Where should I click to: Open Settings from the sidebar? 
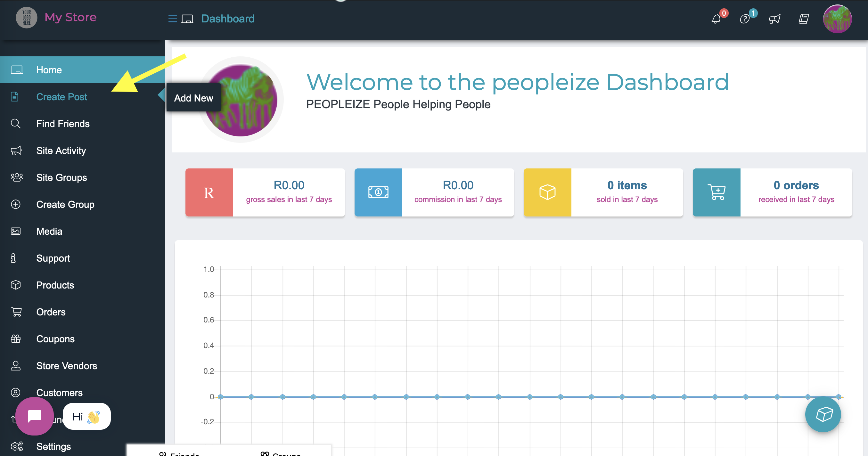coord(53,447)
